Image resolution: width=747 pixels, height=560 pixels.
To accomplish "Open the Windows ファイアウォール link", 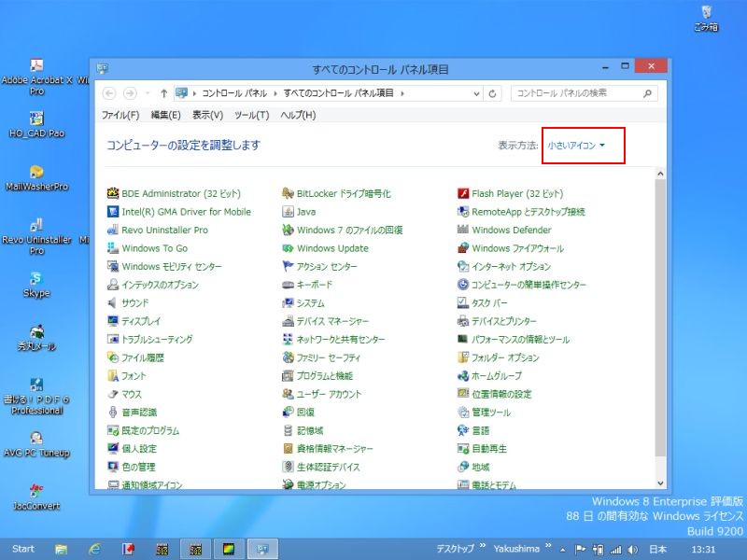I will tap(517, 248).
